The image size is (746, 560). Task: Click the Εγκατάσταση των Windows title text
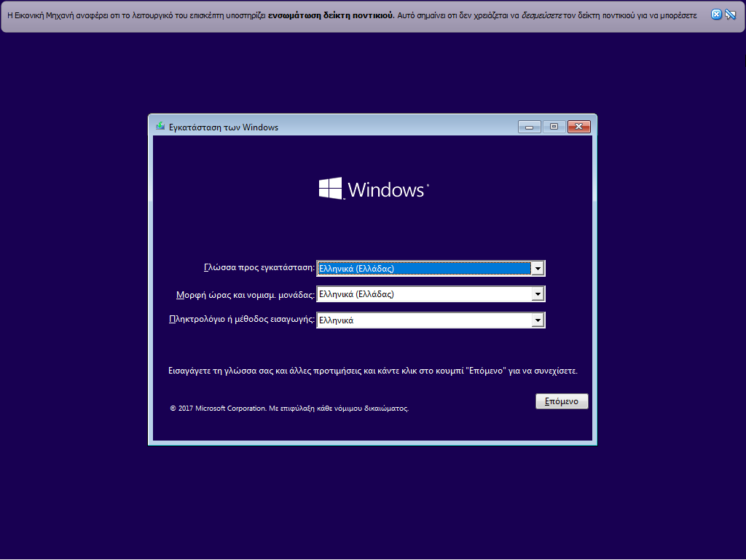(224, 127)
